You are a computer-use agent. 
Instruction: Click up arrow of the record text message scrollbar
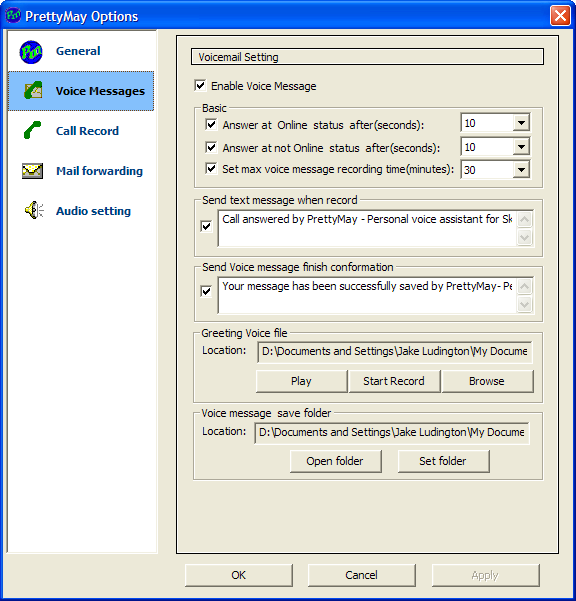pyautogui.click(x=524, y=220)
